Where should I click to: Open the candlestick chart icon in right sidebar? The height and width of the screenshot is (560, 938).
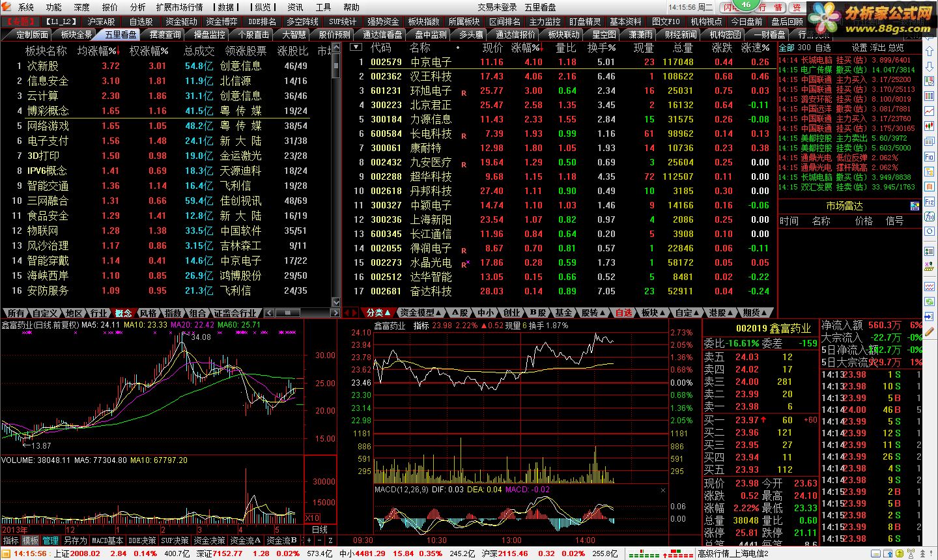pyautogui.click(x=930, y=126)
